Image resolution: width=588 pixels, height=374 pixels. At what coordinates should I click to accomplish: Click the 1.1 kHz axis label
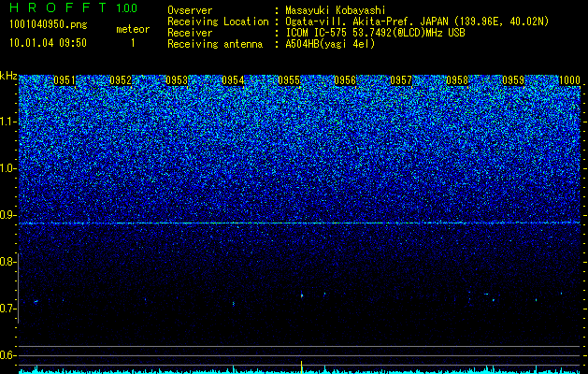(7, 122)
